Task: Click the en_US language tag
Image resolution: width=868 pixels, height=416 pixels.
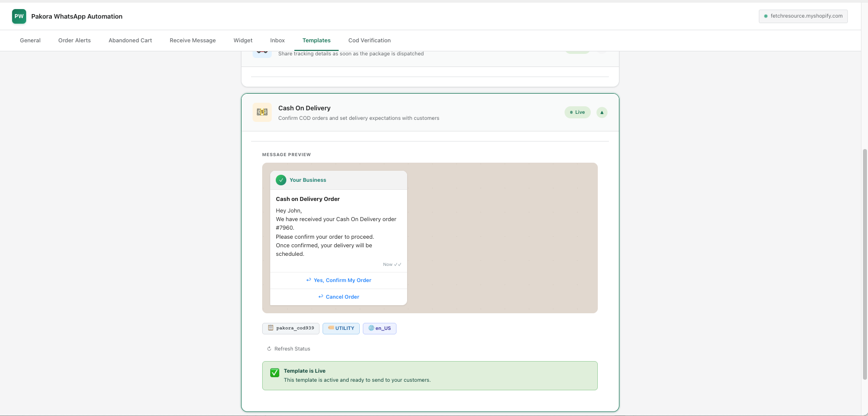Action: point(379,328)
